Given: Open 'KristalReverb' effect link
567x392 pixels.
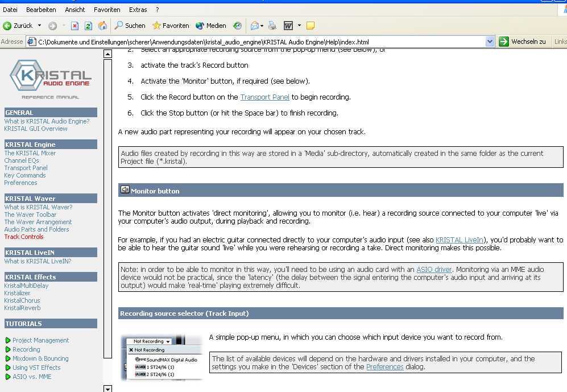Looking at the screenshot, I should [x=22, y=308].
